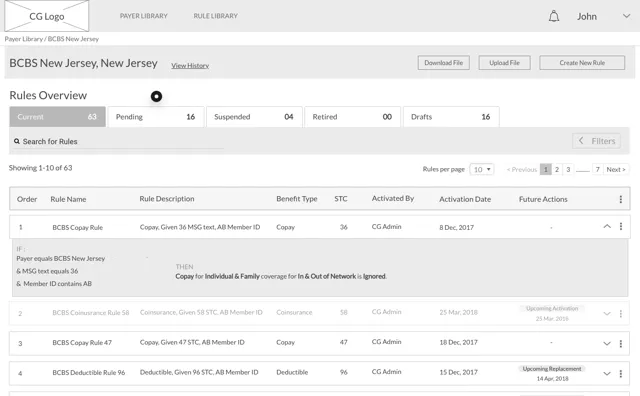Click the Upload File button
640x396 pixels.
(x=504, y=63)
